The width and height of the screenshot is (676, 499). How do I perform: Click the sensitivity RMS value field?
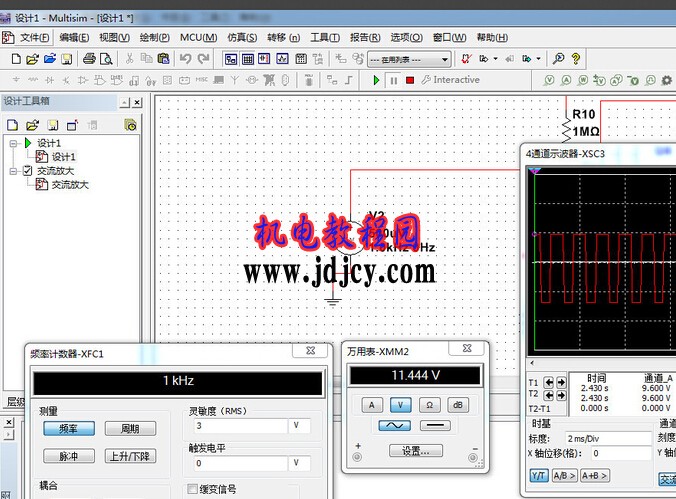click(240, 426)
